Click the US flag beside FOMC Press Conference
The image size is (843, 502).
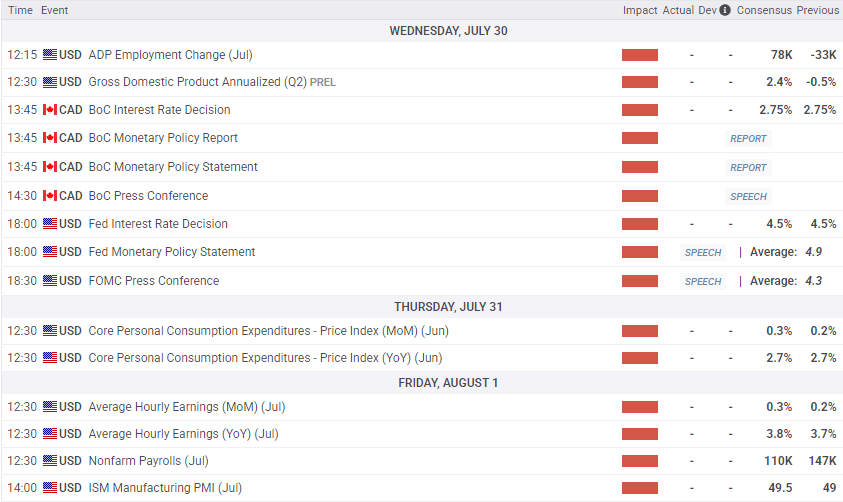(50, 281)
